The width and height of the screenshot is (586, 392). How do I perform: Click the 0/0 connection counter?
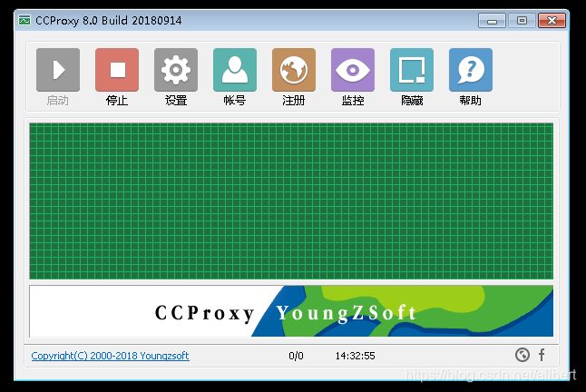coord(296,356)
